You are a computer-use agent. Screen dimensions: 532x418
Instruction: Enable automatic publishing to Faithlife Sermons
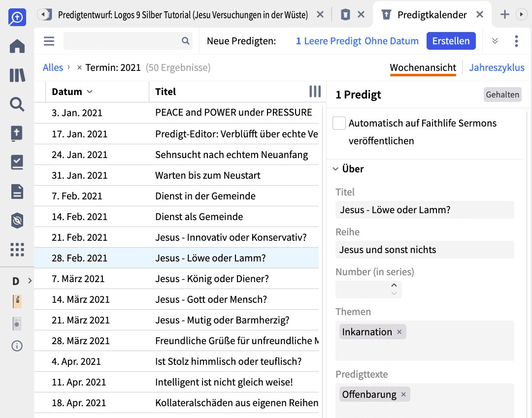click(339, 123)
